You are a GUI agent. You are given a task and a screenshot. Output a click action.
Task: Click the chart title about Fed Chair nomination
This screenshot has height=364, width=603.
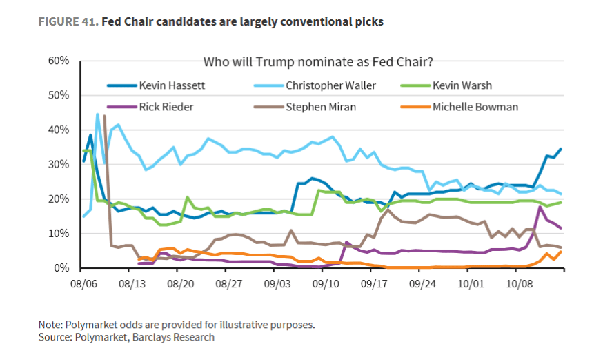coord(318,62)
